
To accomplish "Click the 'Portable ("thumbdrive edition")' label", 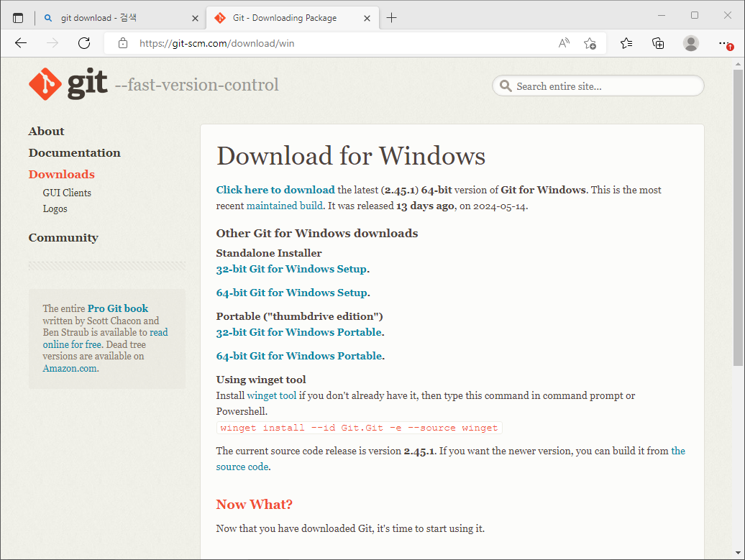I will 299,316.
